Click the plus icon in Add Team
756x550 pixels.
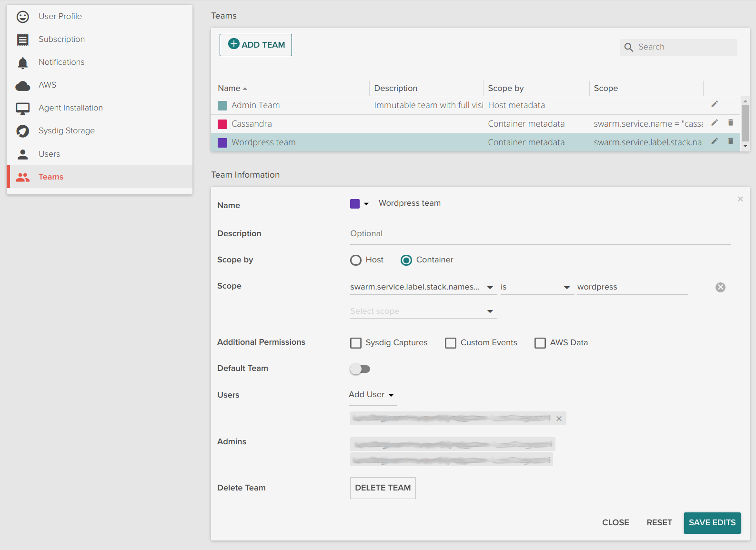(x=234, y=44)
